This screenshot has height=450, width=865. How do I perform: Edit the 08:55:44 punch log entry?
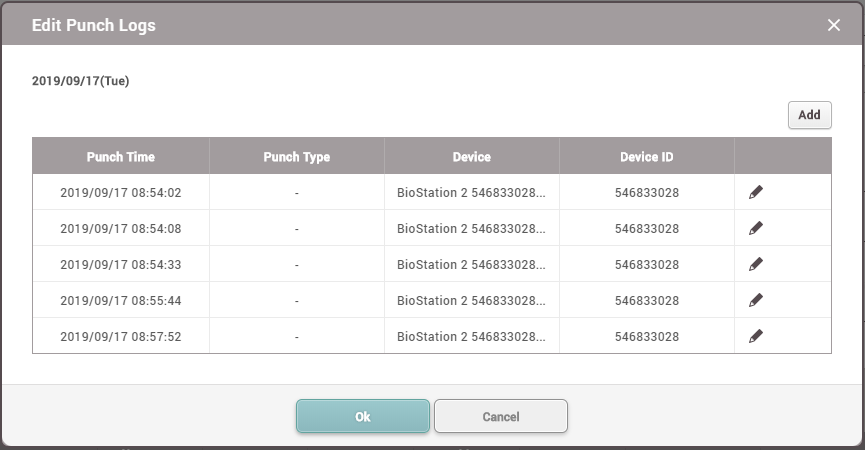pos(756,300)
